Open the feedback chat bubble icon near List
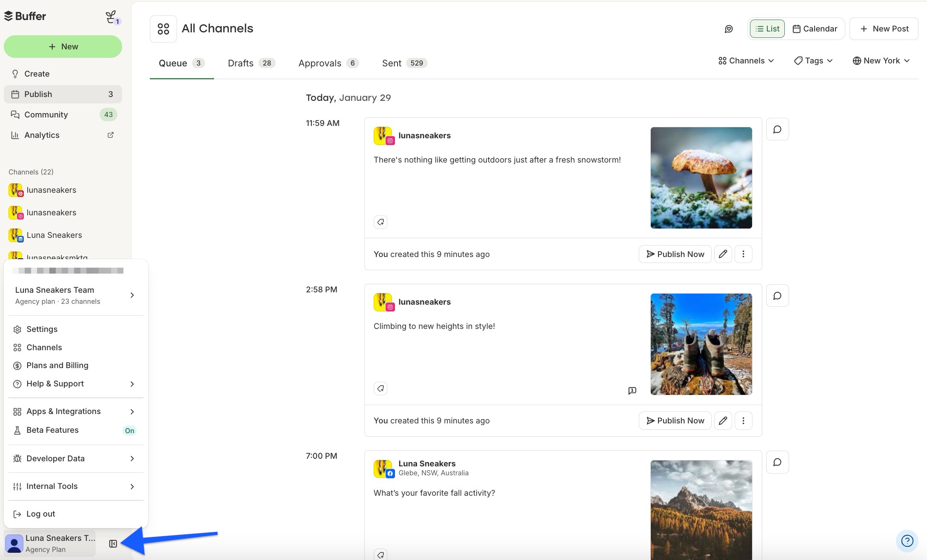Image resolution: width=927 pixels, height=560 pixels. tap(729, 29)
